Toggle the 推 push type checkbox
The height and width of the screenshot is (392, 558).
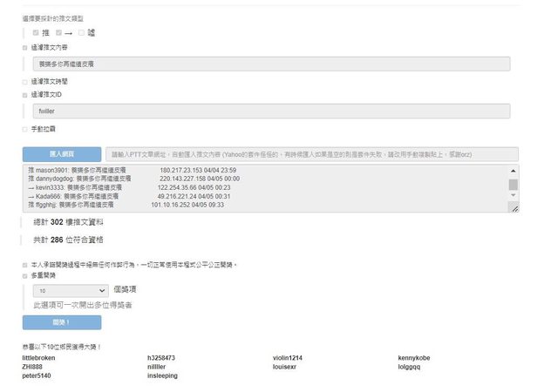pyautogui.click(x=36, y=32)
